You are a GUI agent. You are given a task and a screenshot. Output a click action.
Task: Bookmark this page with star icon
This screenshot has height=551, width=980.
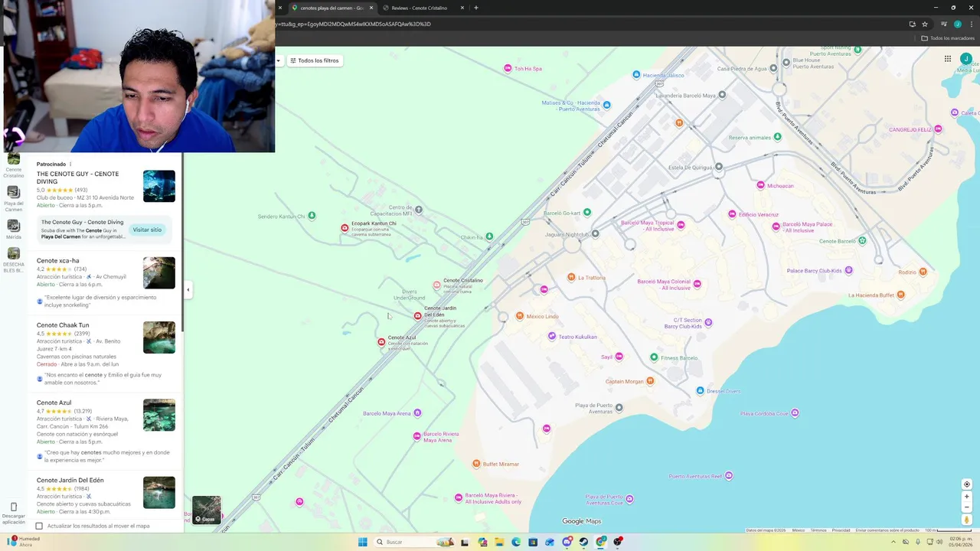[x=925, y=24]
